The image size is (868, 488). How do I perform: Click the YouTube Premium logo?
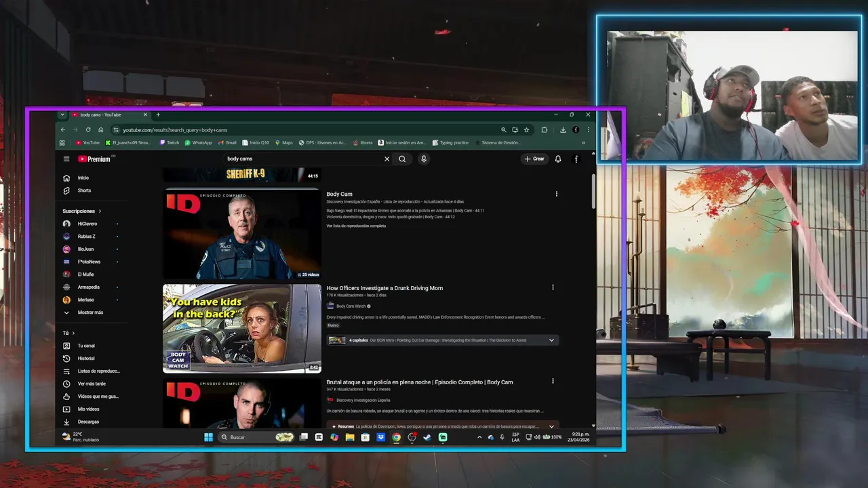[x=94, y=159]
